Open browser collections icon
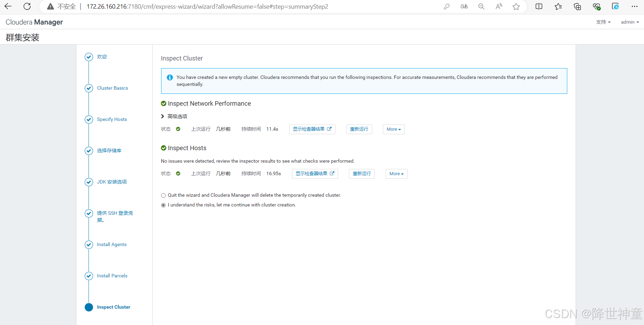Image resolution: width=644 pixels, height=325 pixels. (577, 7)
